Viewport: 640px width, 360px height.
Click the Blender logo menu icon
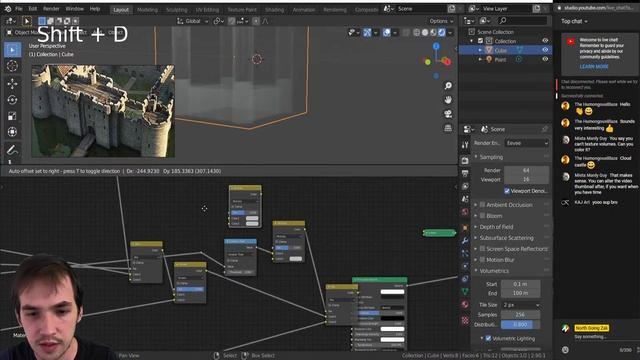click(x=8, y=9)
